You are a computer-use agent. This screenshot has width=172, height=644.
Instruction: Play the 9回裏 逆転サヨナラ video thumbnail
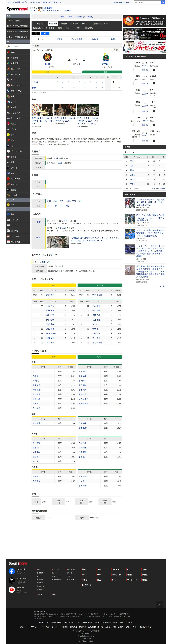(58, 242)
